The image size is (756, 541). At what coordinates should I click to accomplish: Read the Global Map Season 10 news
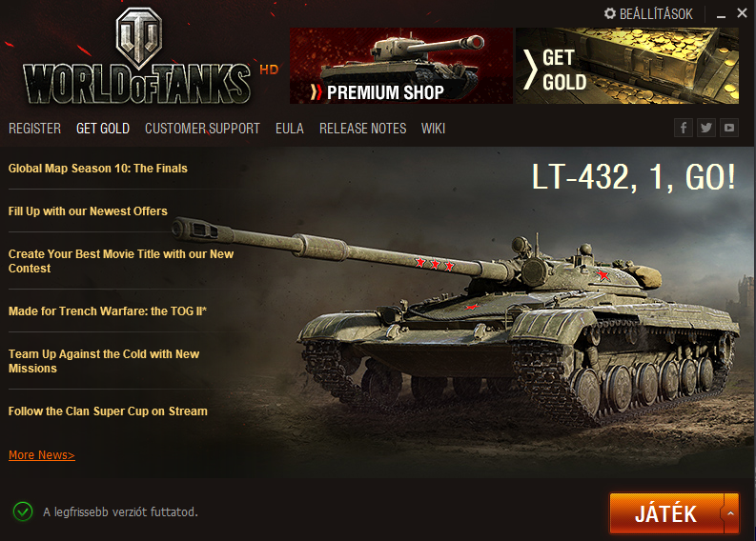(98, 169)
